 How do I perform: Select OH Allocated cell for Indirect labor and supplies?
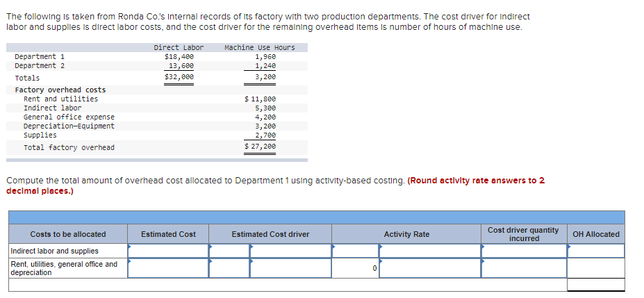pyautogui.click(x=595, y=251)
